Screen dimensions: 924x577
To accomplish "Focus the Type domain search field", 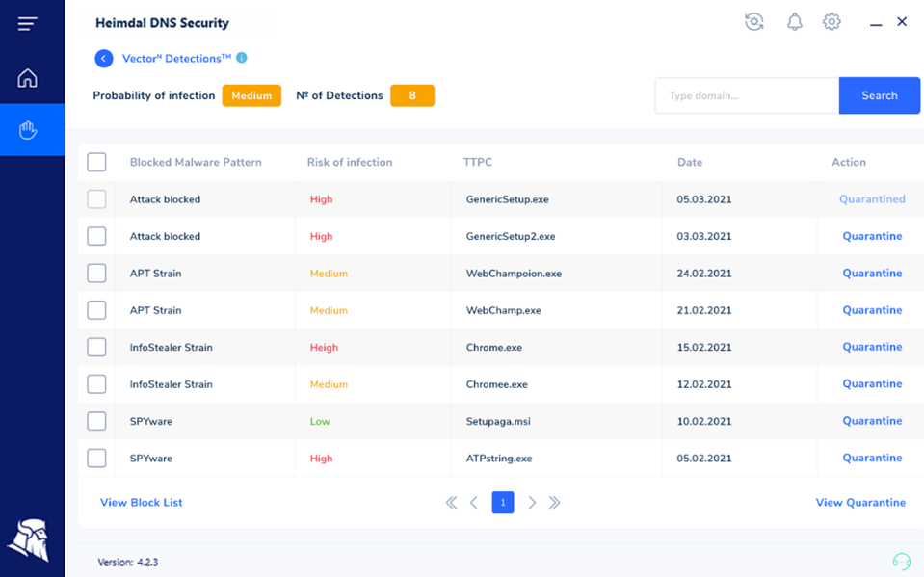I will point(747,95).
